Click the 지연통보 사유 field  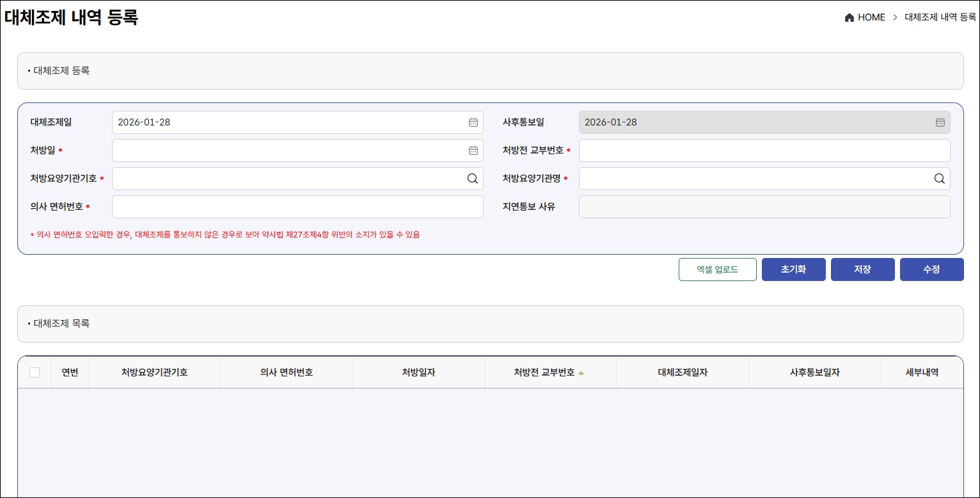[764, 207]
